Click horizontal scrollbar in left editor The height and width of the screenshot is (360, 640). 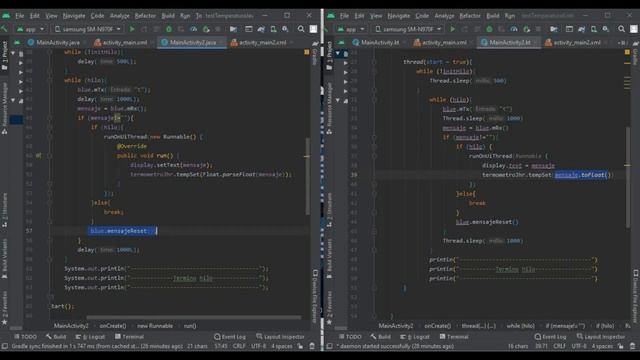pos(194,317)
